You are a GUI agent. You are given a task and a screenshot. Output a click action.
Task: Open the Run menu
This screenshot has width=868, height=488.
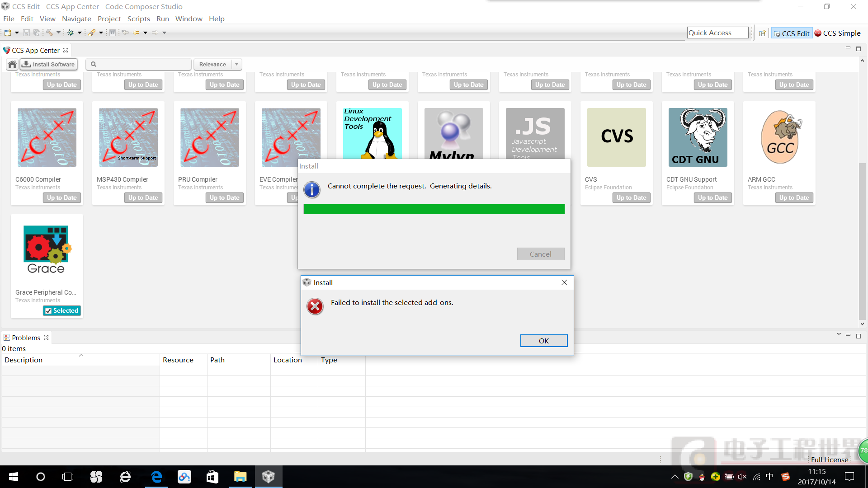[x=163, y=19]
